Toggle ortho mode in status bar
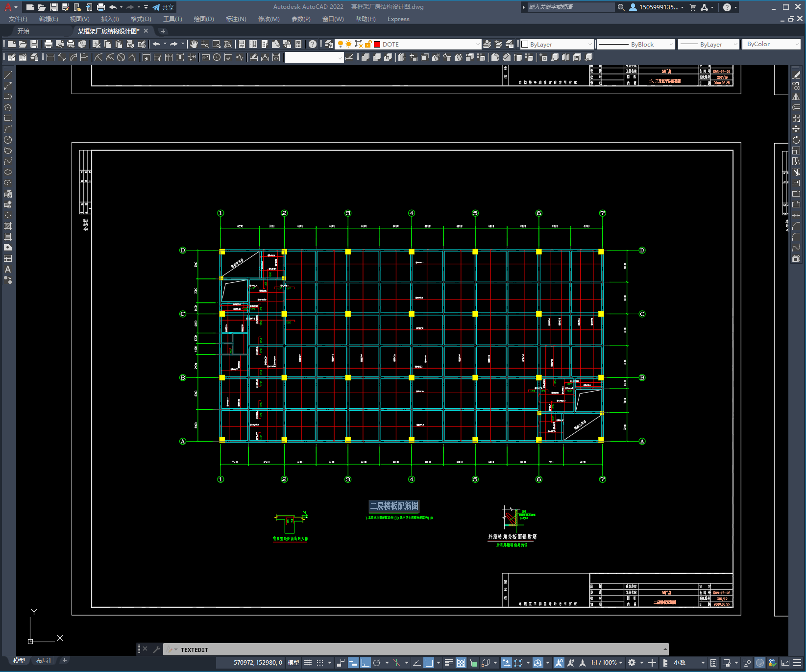 pos(366,663)
